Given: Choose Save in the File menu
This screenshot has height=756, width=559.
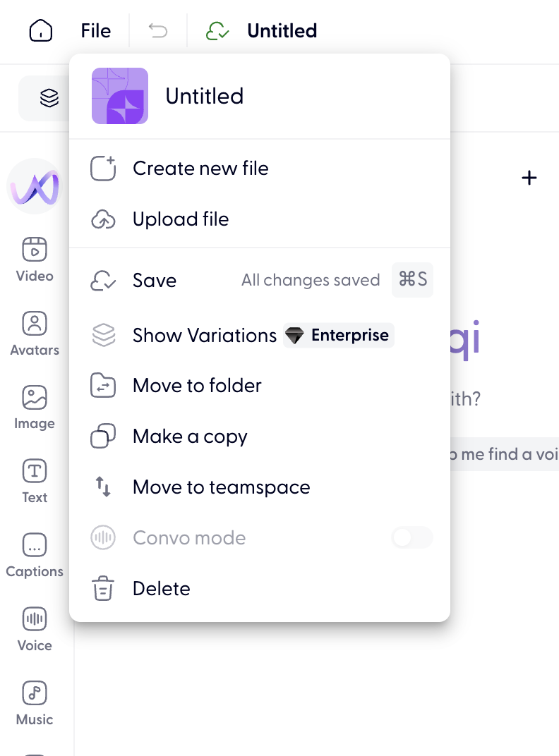Looking at the screenshot, I should (x=260, y=280).
